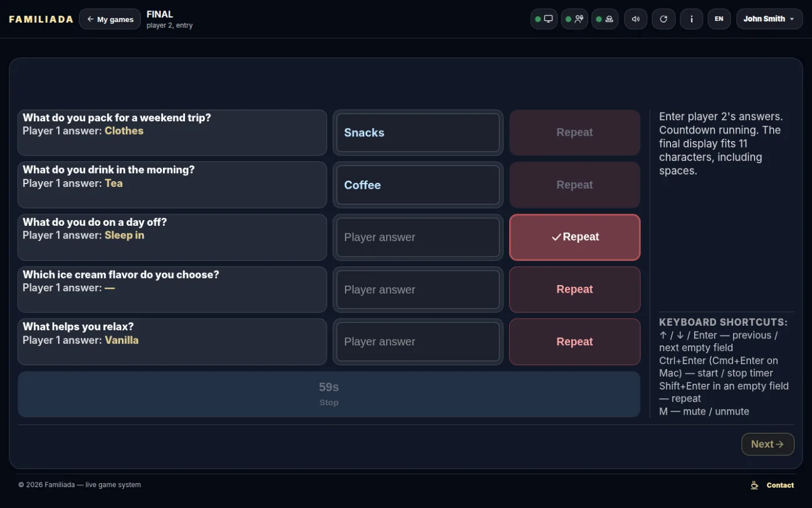
Task: Click the 2026 Familiada copyright text
Action: [x=79, y=485]
